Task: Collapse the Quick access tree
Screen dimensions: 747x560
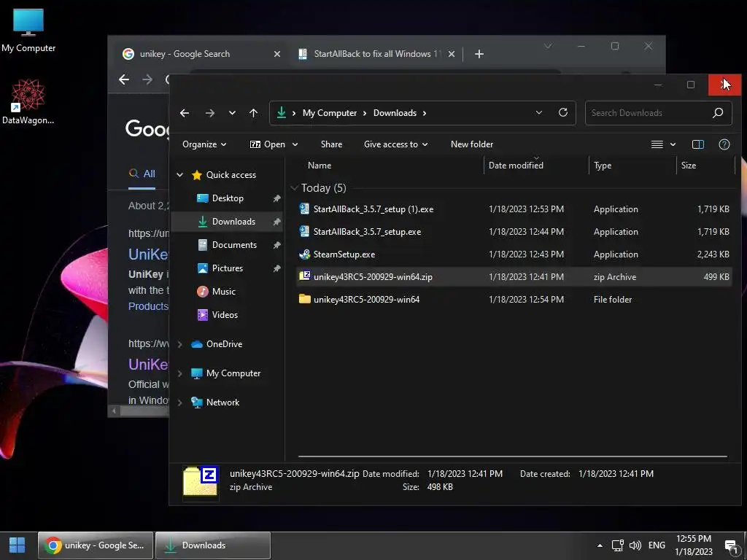Action: (180, 175)
